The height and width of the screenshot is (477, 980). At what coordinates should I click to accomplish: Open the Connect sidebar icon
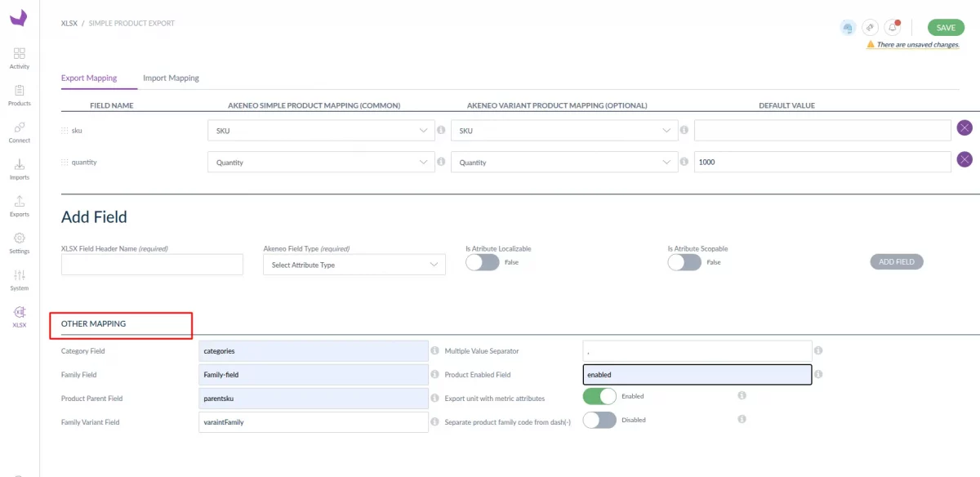20,132
